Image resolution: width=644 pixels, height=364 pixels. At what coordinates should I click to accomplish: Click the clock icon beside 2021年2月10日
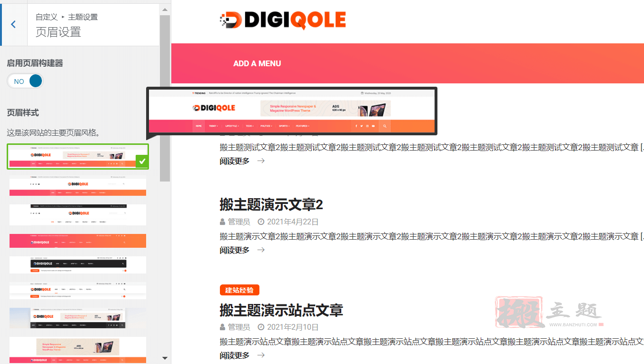click(261, 327)
